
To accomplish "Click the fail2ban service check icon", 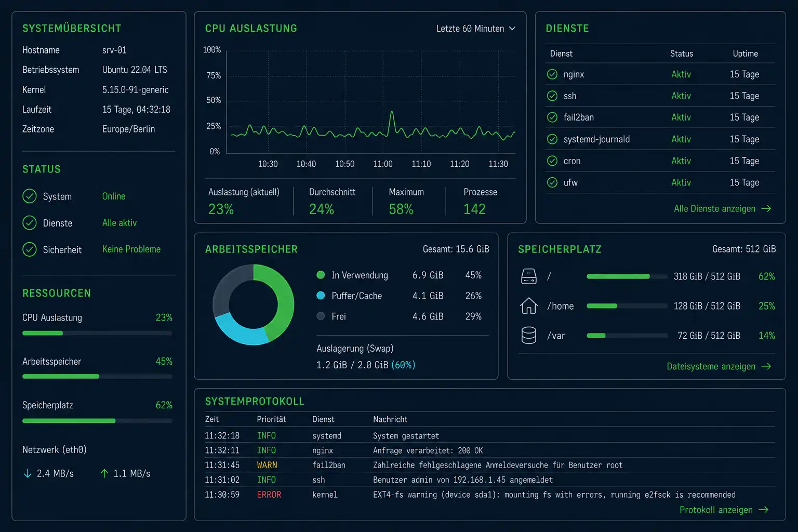I will click(552, 117).
